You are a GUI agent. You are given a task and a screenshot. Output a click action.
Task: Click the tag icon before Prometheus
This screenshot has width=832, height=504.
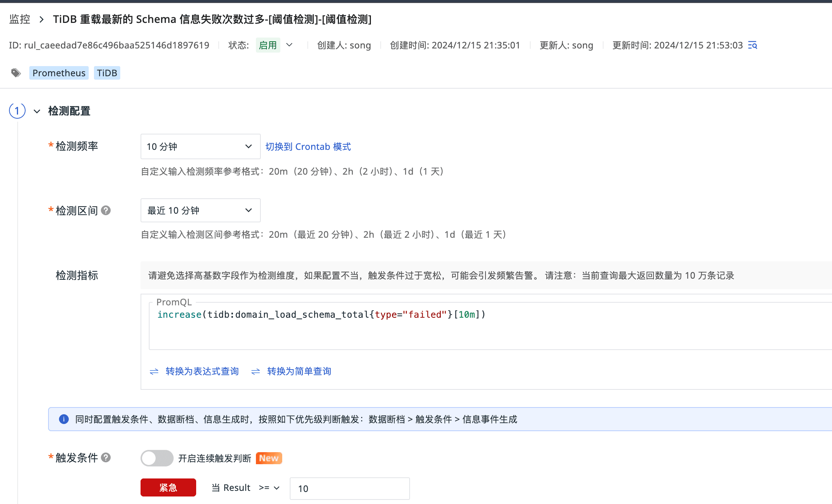point(16,73)
